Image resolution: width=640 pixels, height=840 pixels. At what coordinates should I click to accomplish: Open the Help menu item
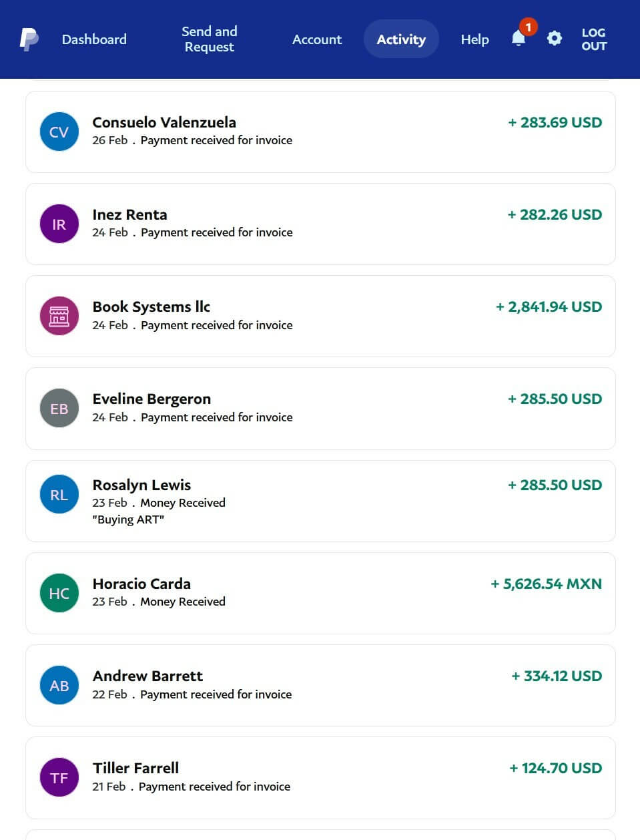474,39
